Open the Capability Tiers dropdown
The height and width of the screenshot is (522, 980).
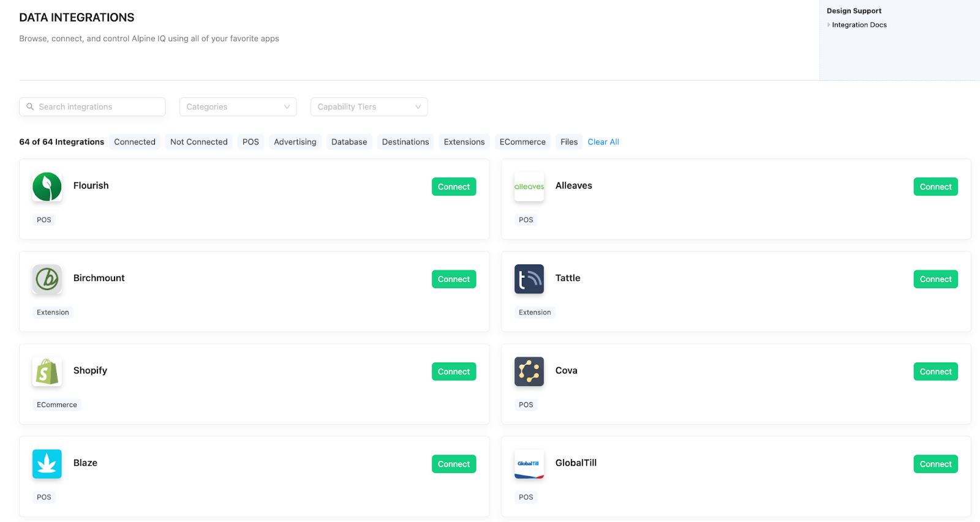[x=369, y=106]
